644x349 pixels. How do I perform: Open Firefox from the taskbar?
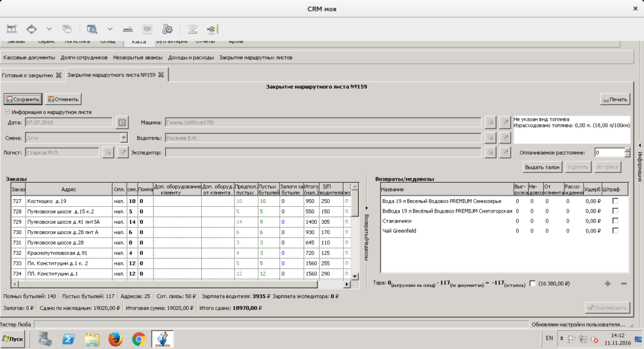pos(116,339)
